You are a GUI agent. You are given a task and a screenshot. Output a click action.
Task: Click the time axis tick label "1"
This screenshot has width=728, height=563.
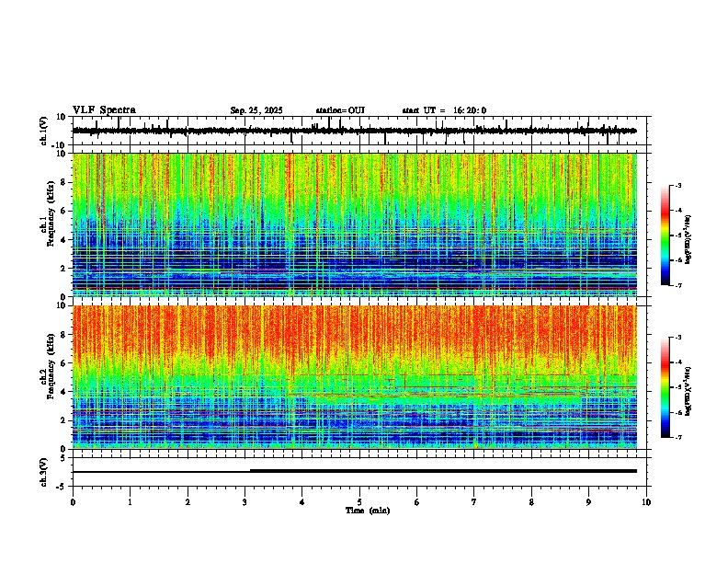[130, 502]
